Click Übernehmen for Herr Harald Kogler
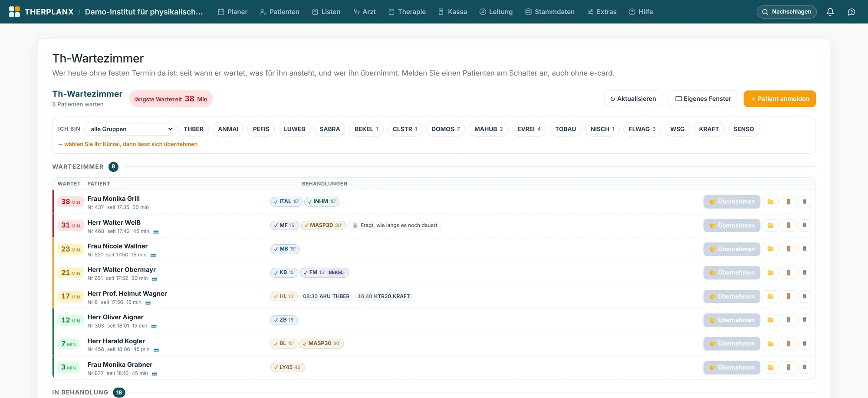 732,344
